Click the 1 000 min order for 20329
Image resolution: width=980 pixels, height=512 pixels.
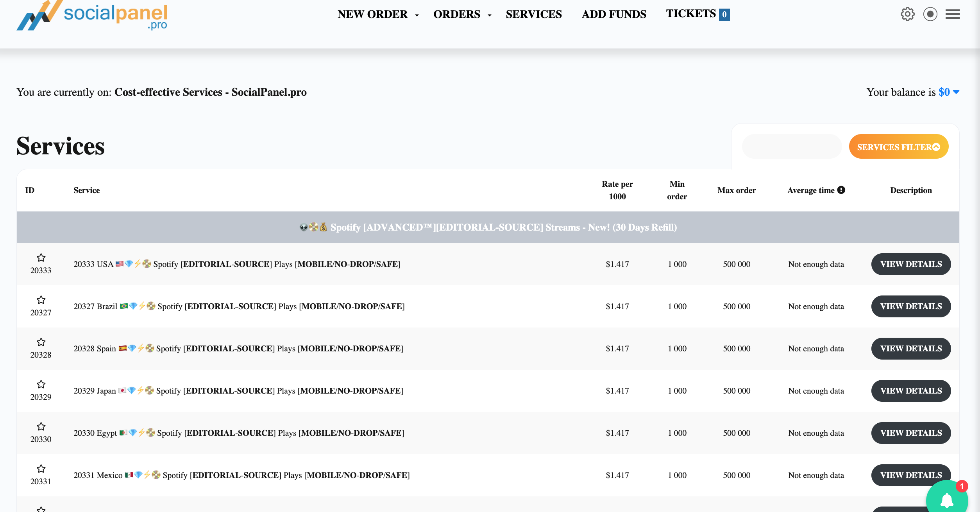click(x=677, y=391)
